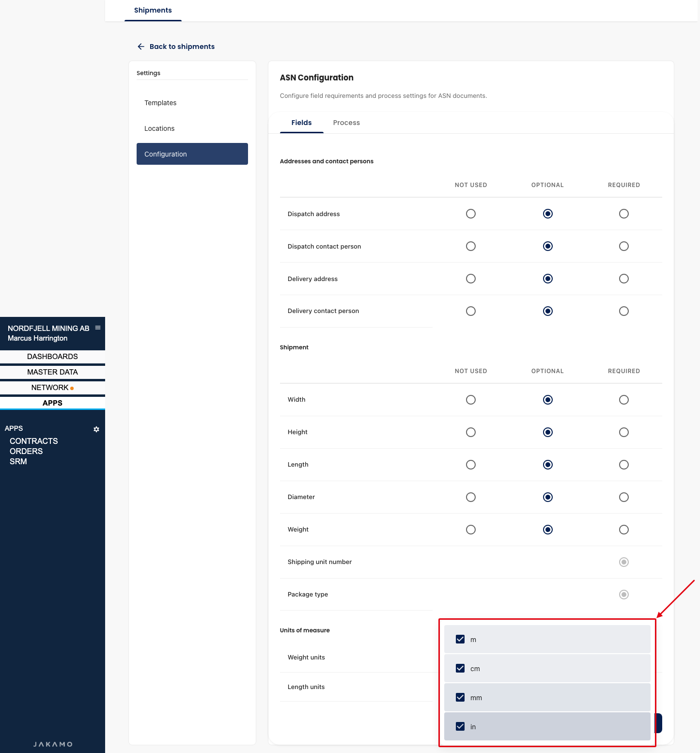Viewport: 700px width, 753px height.
Task: Open the MASTER DATA section
Action: pos(52,372)
